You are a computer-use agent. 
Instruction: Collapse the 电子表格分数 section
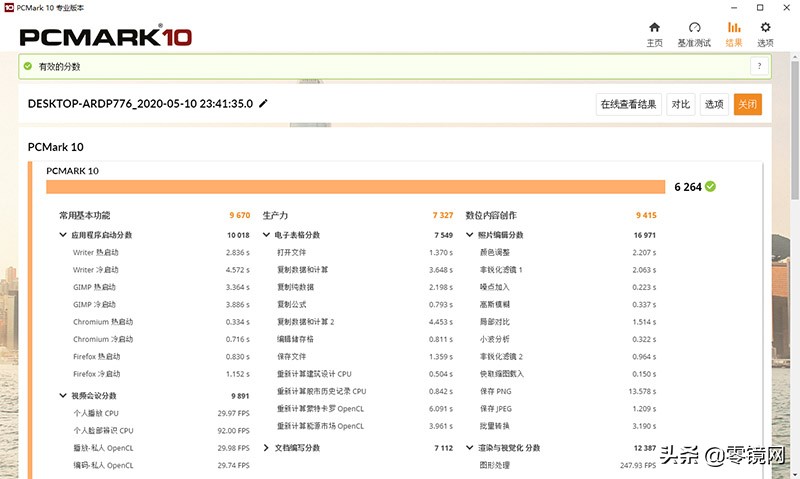pos(266,235)
